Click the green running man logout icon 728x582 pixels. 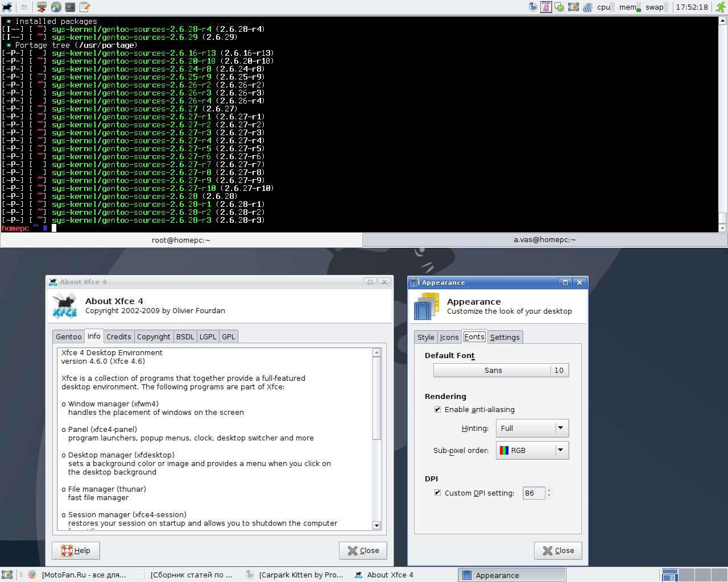coord(721,7)
